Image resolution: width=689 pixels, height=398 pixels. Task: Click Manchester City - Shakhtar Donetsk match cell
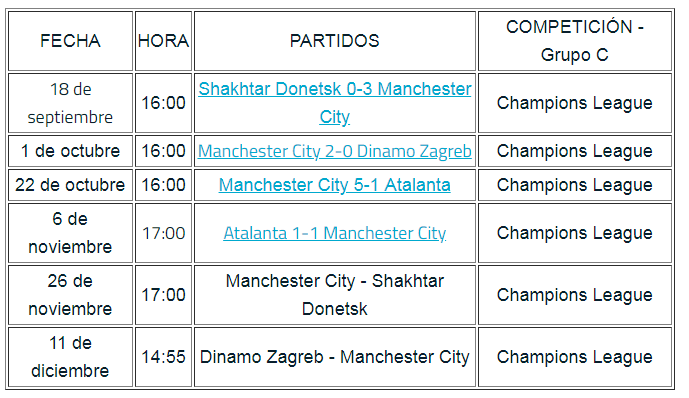coord(334,295)
